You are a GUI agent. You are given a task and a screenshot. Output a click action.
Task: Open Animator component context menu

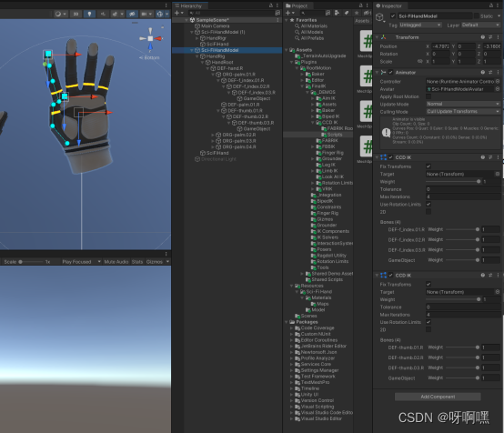tap(499, 73)
